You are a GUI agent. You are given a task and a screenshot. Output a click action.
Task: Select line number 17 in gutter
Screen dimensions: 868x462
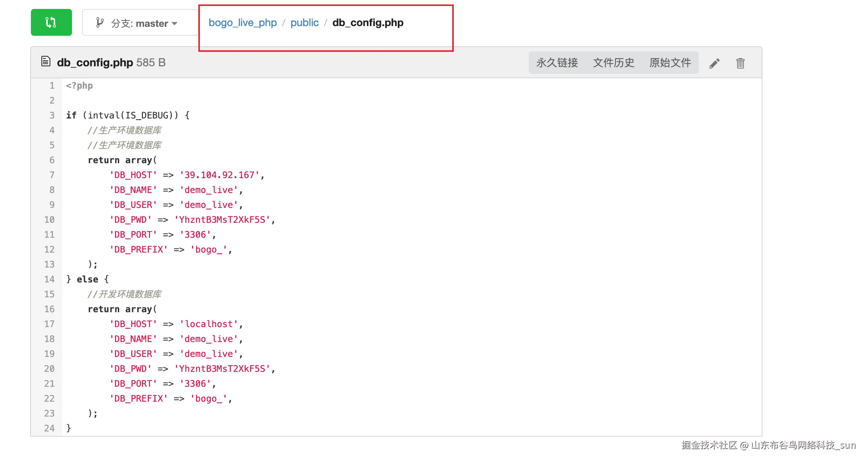(x=49, y=324)
